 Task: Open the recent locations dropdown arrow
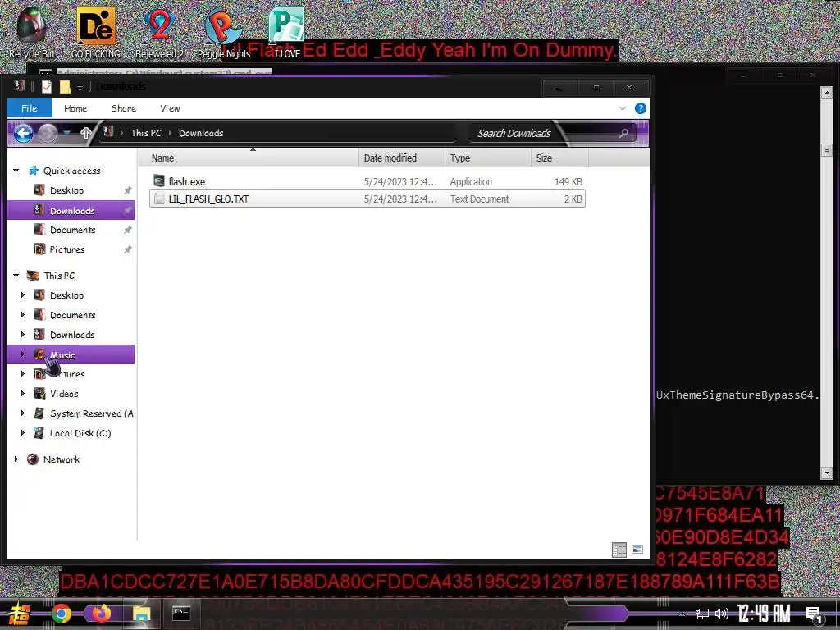coord(67,133)
